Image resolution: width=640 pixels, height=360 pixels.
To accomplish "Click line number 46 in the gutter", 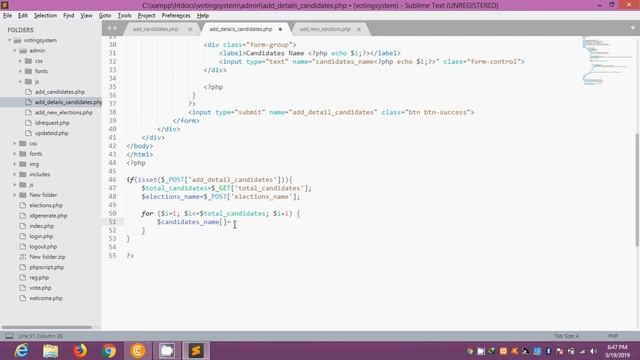I will (x=112, y=180).
